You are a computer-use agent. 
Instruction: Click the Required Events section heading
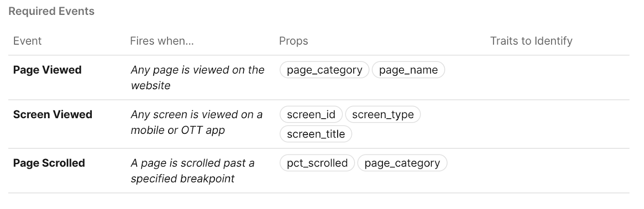tap(52, 11)
